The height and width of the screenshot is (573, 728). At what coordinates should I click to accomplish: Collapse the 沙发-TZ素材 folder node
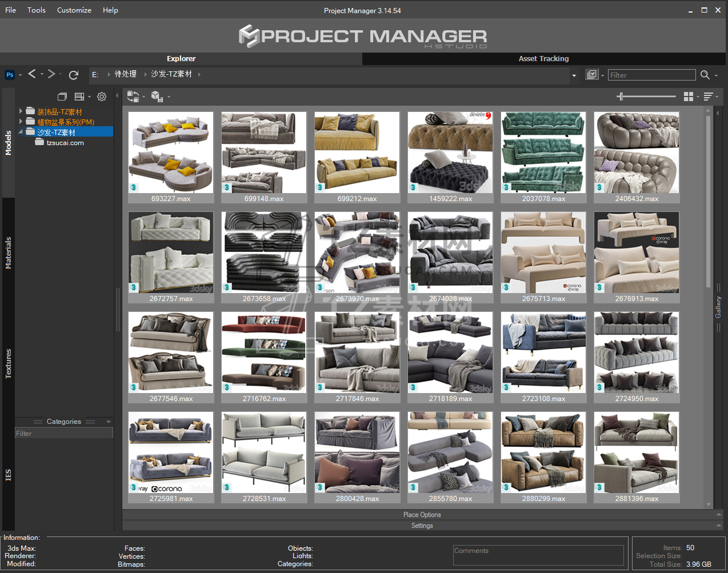pyautogui.click(x=21, y=132)
